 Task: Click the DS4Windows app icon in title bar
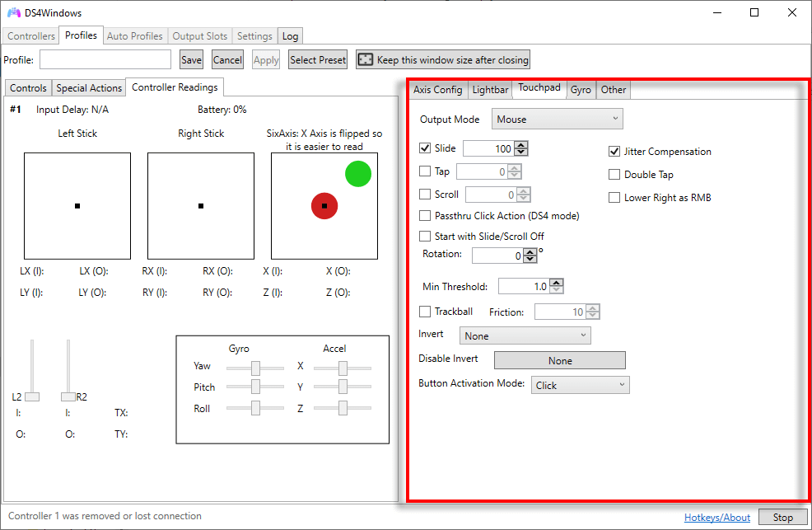pyautogui.click(x=14, y=12)
